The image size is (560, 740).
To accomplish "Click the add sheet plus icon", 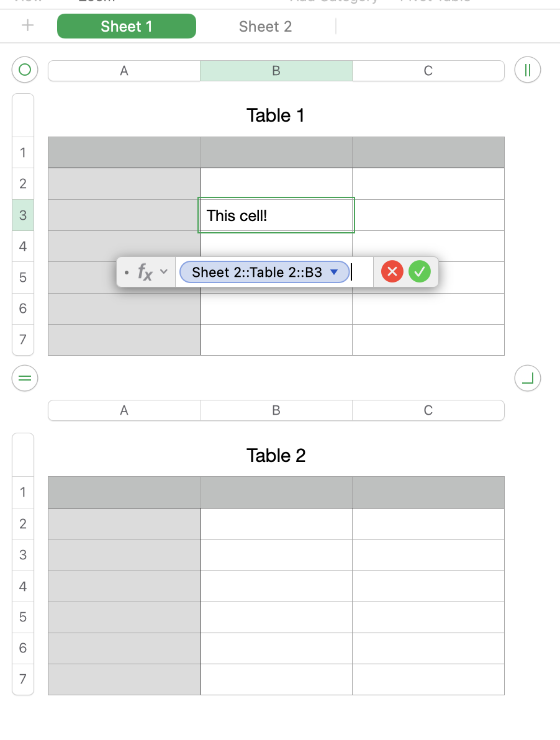I will click(x=28, y=26).
